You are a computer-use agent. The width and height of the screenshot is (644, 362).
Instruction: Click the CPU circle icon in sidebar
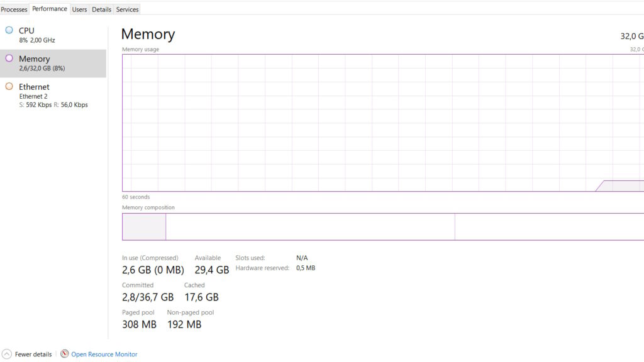pos(9,30)
